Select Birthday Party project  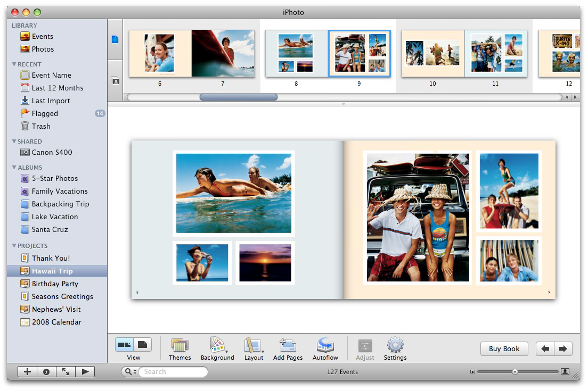tap(55, 284)
